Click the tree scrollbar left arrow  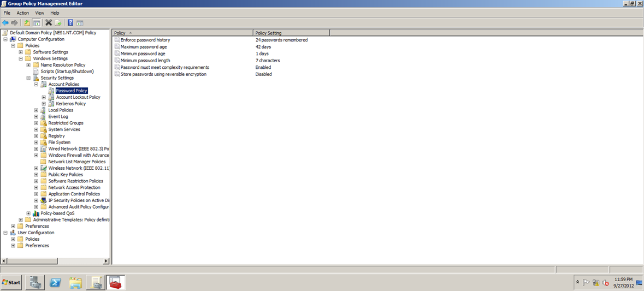pyautogui.click(x=4, y=261)
